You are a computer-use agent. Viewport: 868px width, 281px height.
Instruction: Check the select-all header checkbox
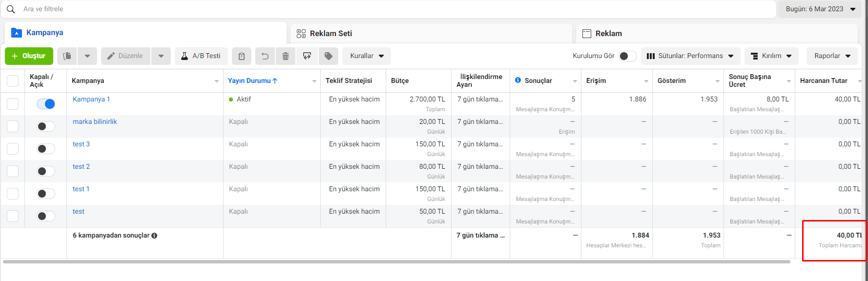tap(13, 81)
